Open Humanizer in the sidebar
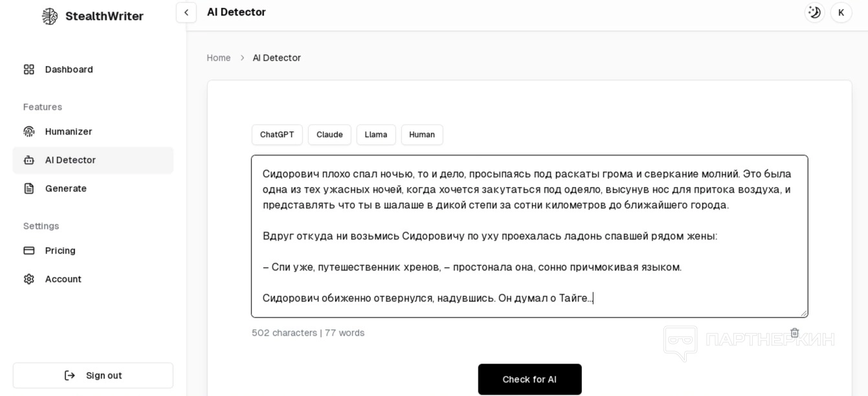This screenshot has width=868, height=396. (x=93, y=131)
